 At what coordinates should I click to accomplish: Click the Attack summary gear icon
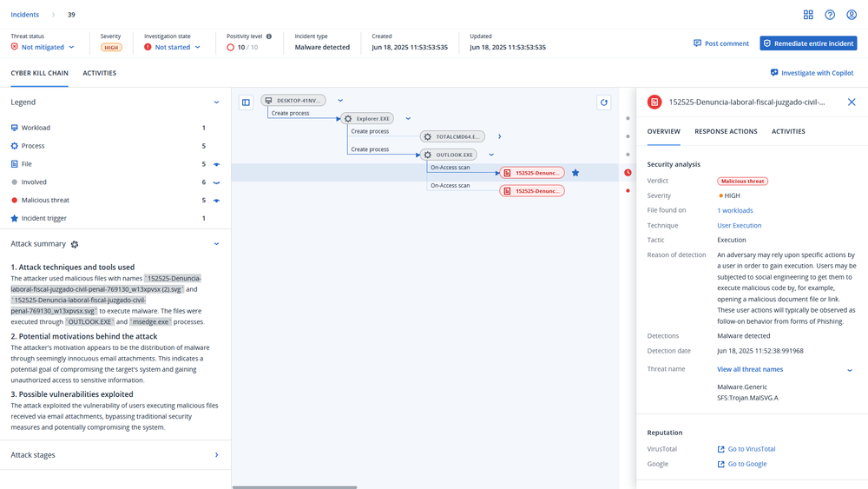[75, 244]
